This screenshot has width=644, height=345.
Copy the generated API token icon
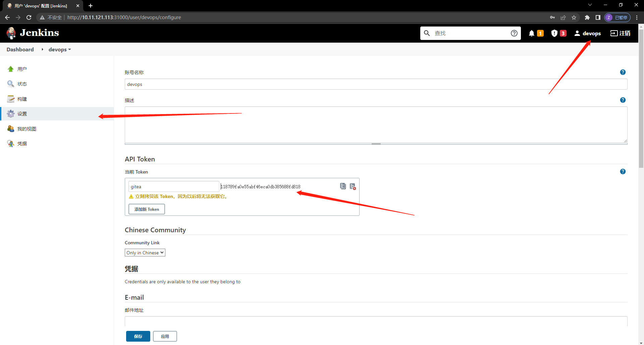[343, 186]
